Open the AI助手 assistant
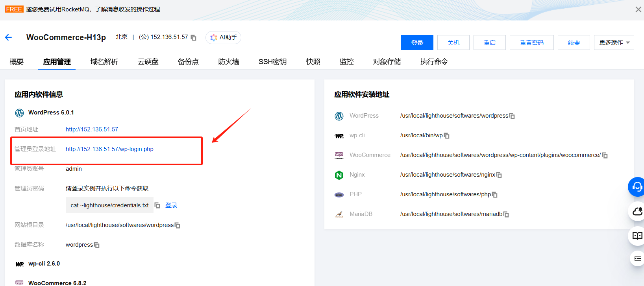644x286 pixels. tap(223, 37)
